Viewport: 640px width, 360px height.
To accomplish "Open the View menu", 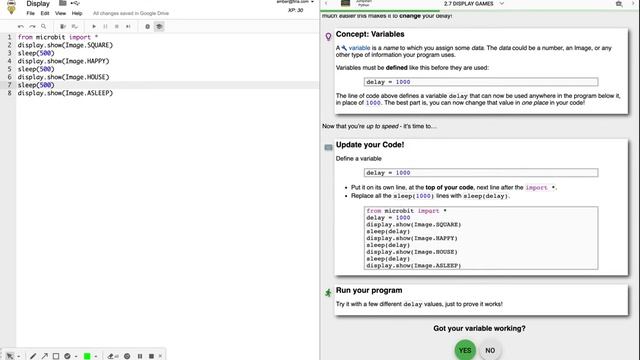I will pyautogui.click(x=60, y=13).
